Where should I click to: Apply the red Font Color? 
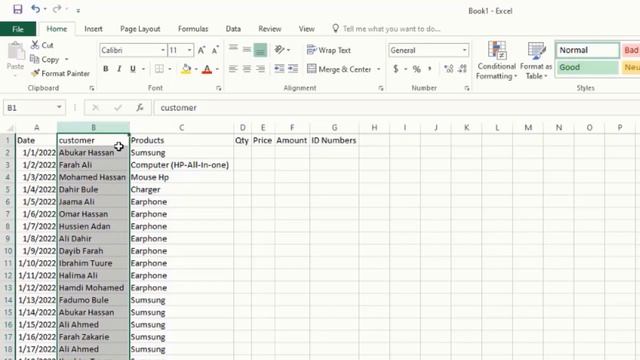coord(207,69)
